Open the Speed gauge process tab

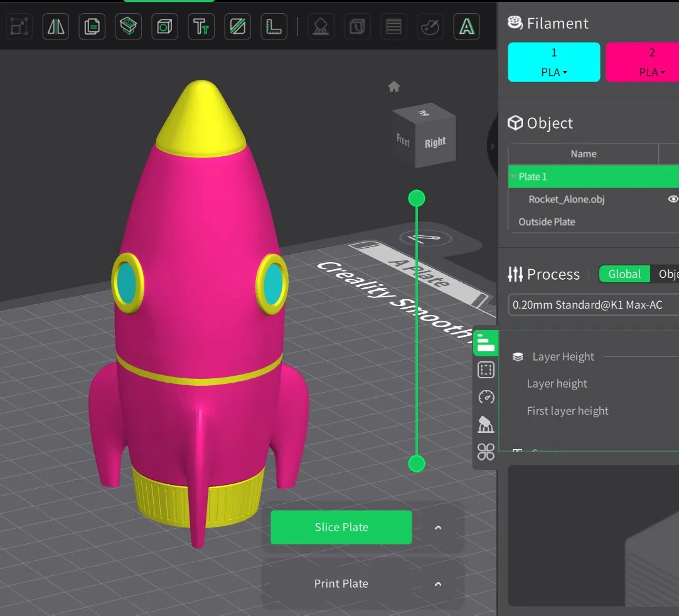(486, 397)
